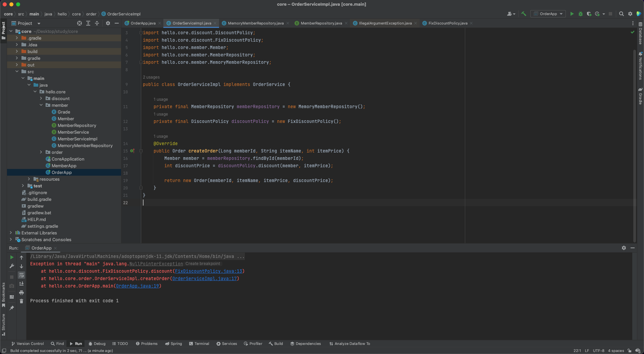Expand External Libraries node
The height and width of the screenshot is (354, 644).
point(11,233)
